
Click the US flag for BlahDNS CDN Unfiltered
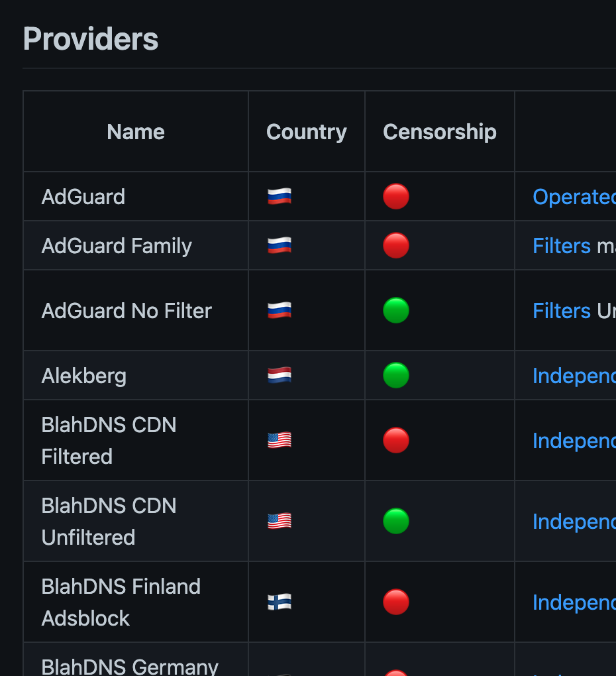coord(278,521)
